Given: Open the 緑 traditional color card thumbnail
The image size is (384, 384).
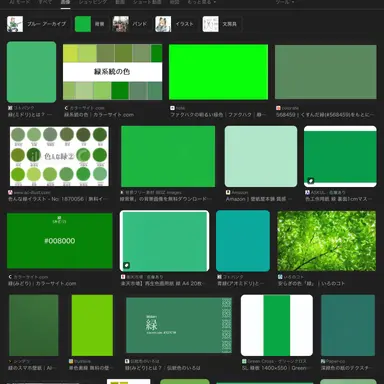Looking at the screenshot, I should pyautogui.click(x=179, y=325).
